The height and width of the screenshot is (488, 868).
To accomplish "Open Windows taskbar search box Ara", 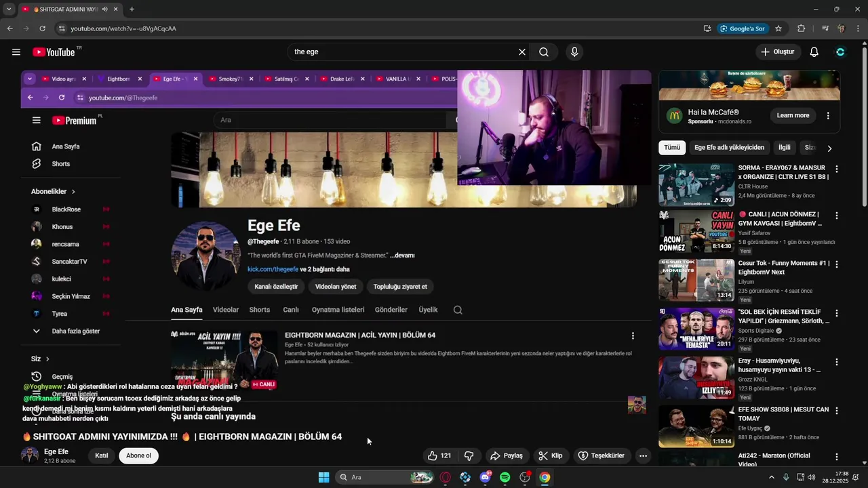I will (x=385, y=477).
